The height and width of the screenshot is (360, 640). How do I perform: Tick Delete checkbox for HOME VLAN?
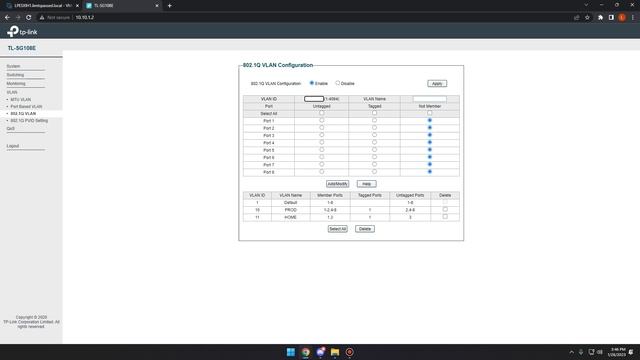tap(445, 217)
